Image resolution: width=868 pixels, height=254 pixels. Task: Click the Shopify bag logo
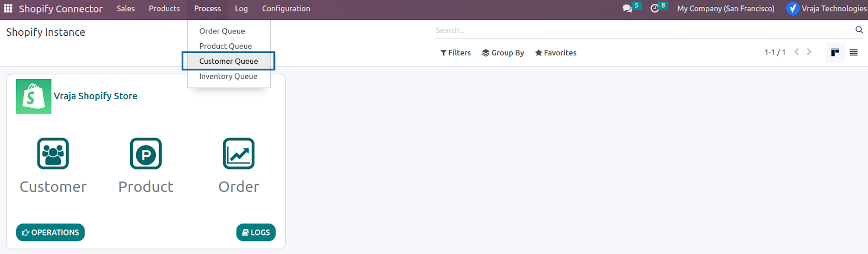click(34, 96)
